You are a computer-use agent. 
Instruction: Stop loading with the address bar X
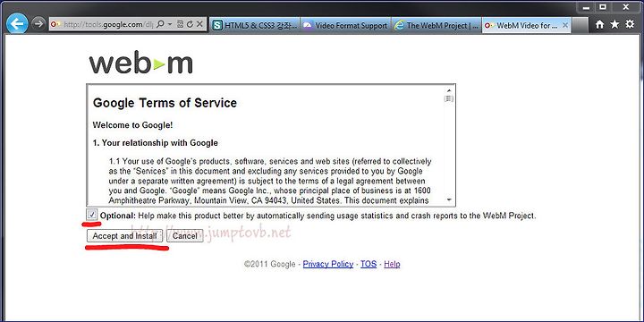pos(199,25)
